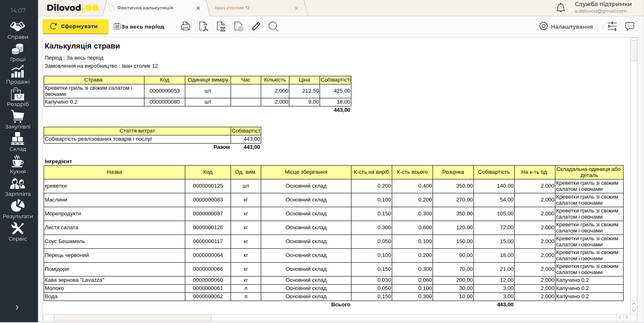Open search with magnifier icon
Image resolution: width=644 pixels, height=323 pixels.
273,27
